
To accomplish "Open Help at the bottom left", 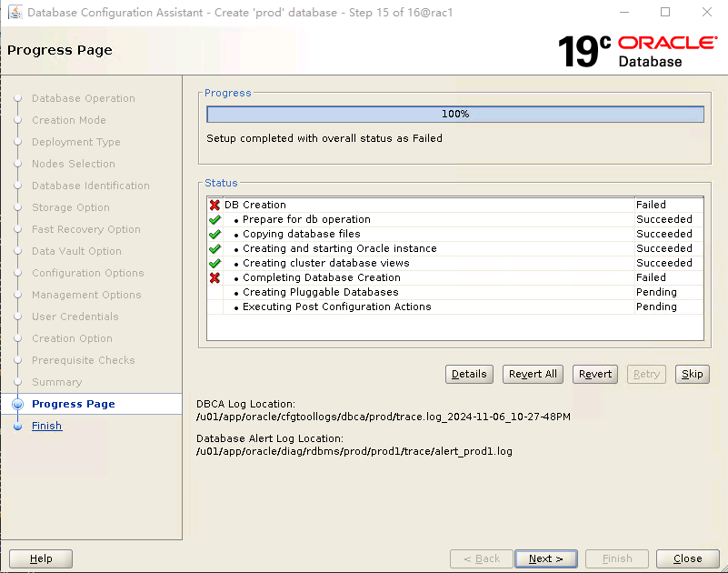I will (41, 558).
